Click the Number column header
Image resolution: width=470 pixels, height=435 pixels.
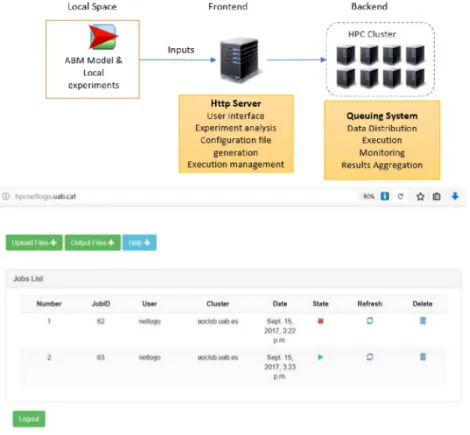(x=49, y=304)
